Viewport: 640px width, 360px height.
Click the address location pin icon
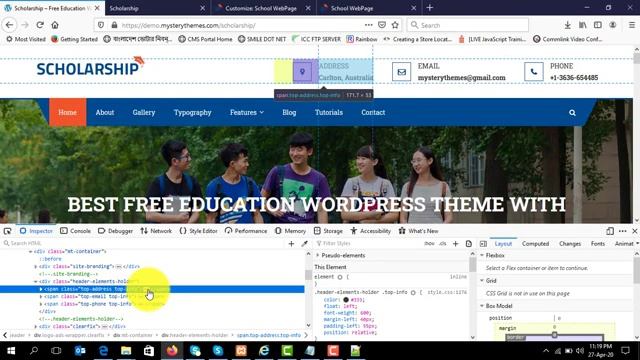point(302,72)
